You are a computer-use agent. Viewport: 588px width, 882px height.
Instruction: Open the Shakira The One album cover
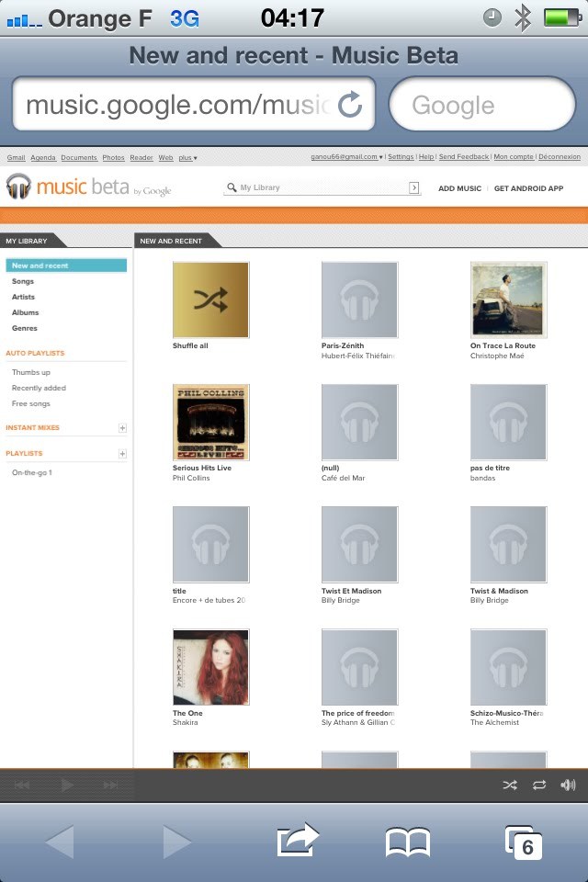210,667
